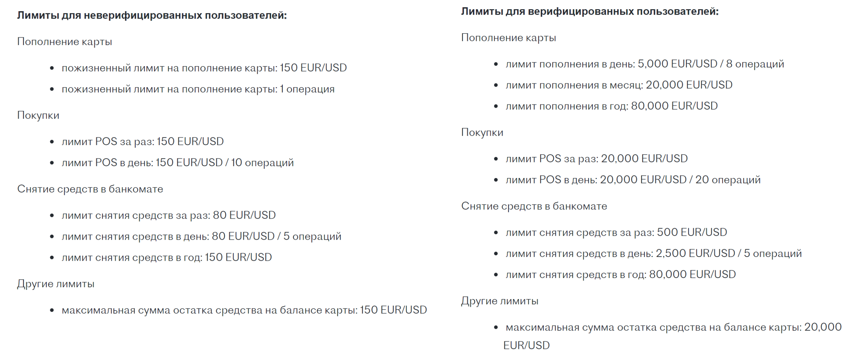
Task: Click the lifetime top-up '1 операция' line
Action: 198,89
